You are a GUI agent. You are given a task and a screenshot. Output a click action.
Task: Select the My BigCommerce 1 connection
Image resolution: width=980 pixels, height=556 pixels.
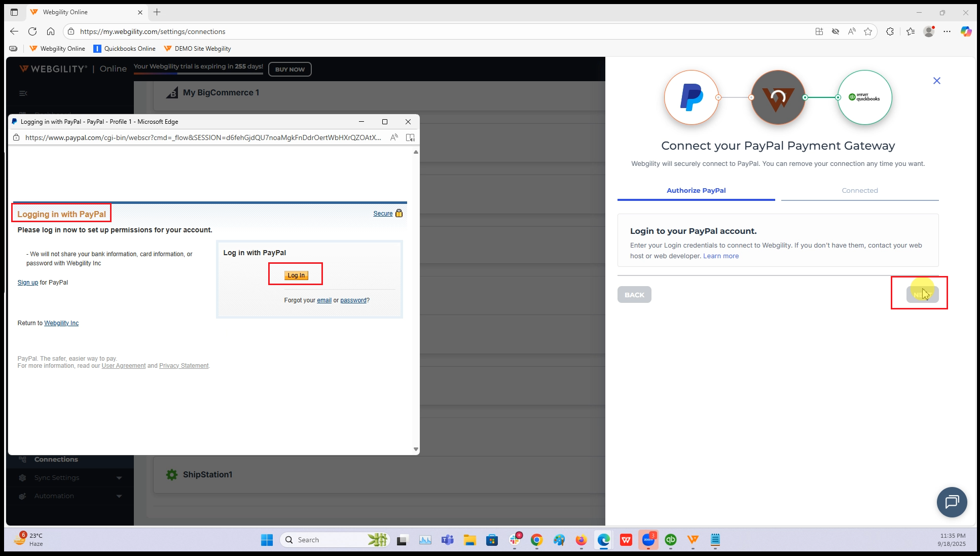click(221, 93)
